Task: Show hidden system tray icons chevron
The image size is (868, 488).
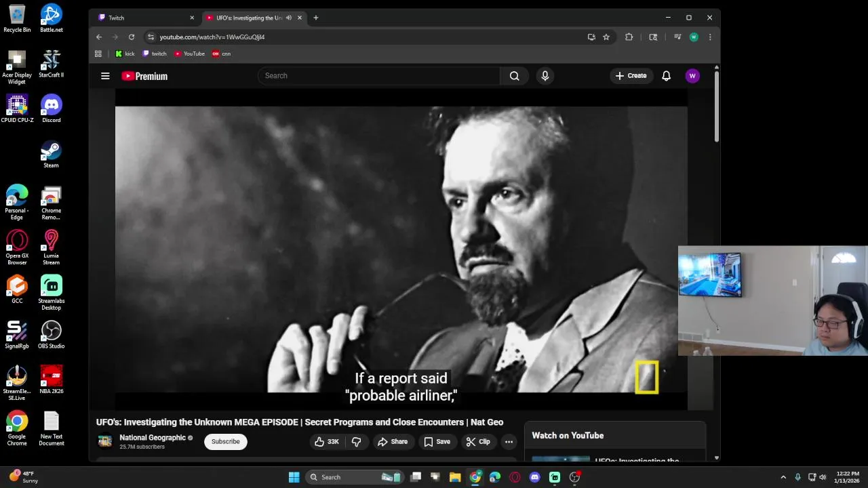Action: click(x=783, y=477)
